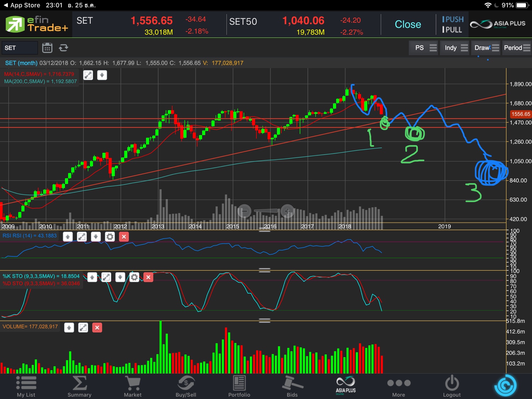
Task: Tap the 2019 label on time axis
Action: coord(444,226)
